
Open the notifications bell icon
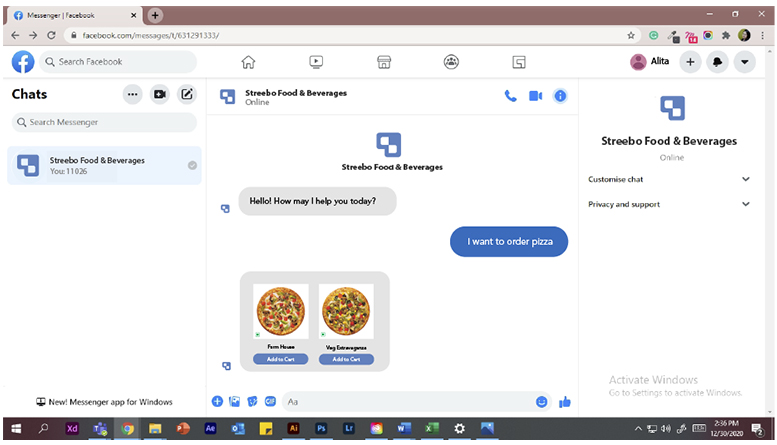click(718, 62)
